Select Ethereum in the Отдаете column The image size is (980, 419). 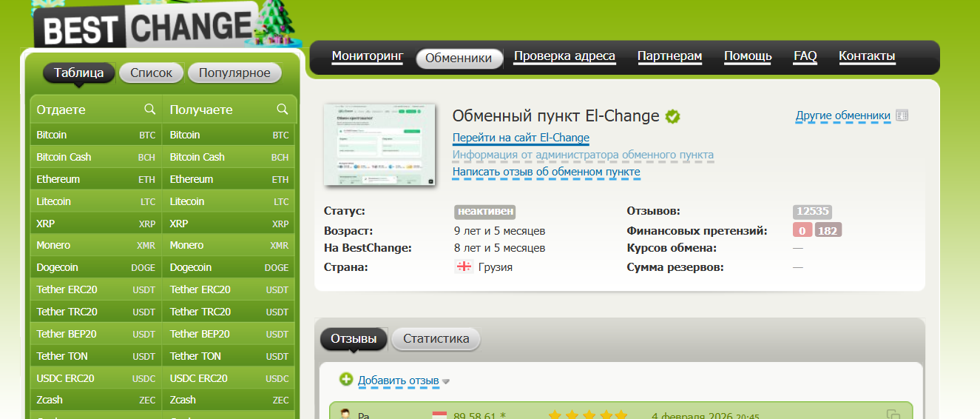[x=96, y=179]
